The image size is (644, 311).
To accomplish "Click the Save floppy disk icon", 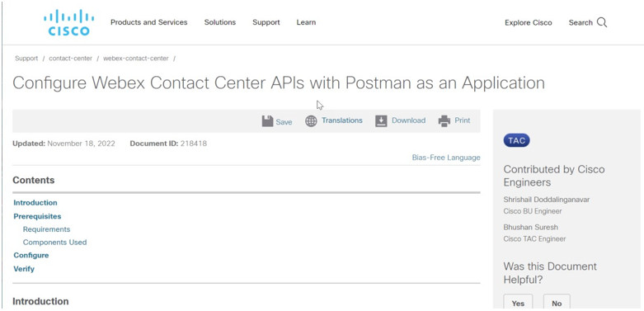I will click(267, 121).
